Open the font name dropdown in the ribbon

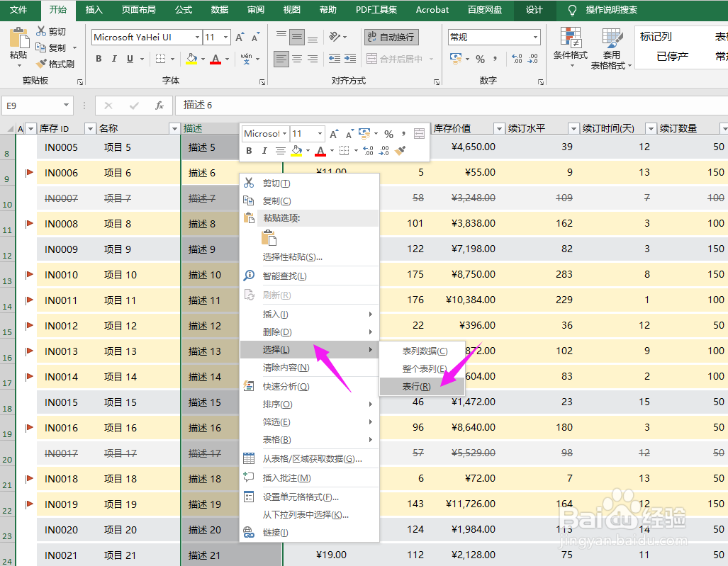pos(198,36)
